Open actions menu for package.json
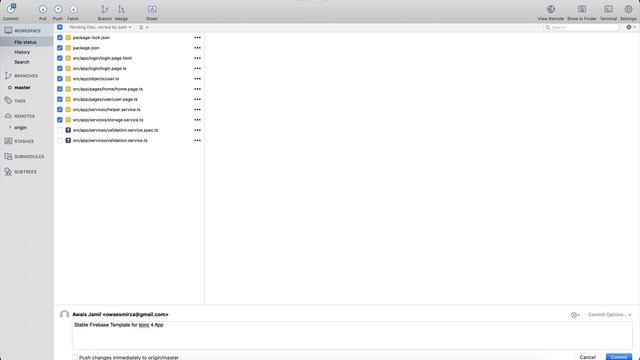640x360 pixels. (x=198, y=48)
